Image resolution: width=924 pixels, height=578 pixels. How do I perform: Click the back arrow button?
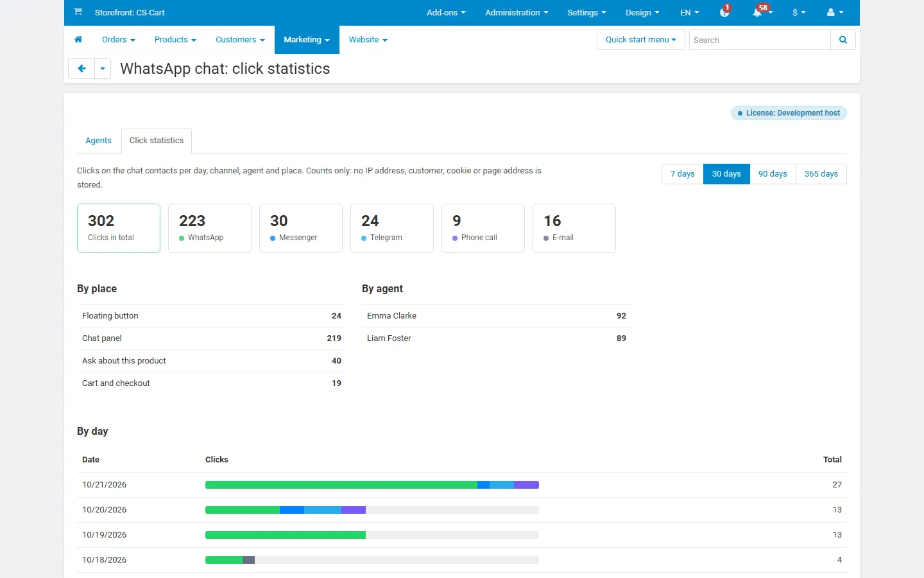(x=81, y=69)
